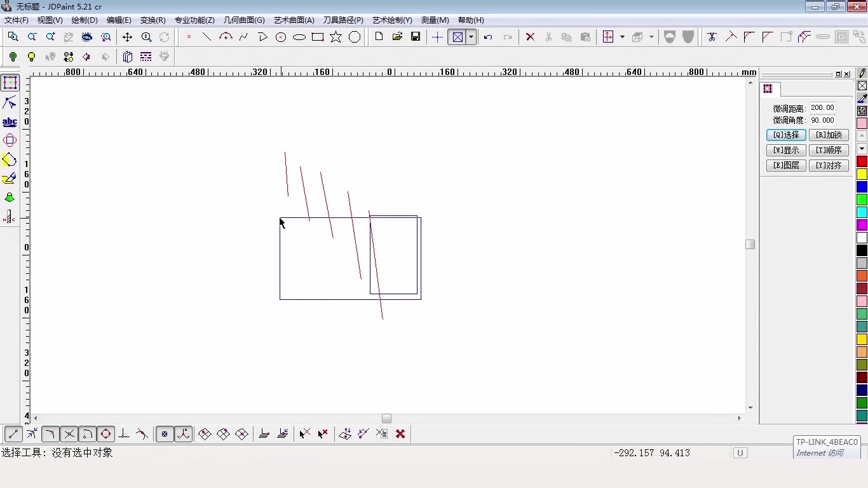
Task: Click the [R]加锁 button
Action: (x=829, y=135)
